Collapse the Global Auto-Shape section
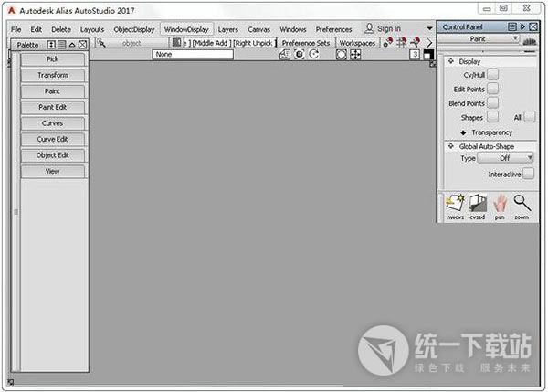This screenshot has height=392, width=548. coord(451,146)
